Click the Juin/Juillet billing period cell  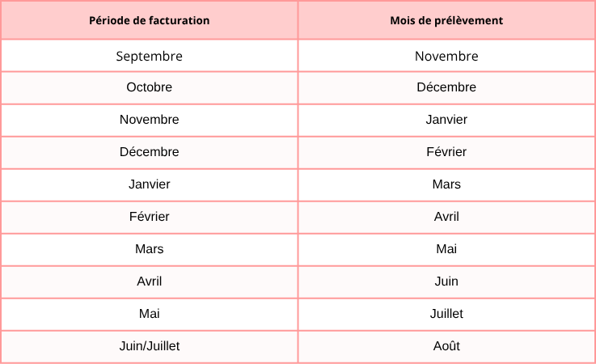coord(150,346)
